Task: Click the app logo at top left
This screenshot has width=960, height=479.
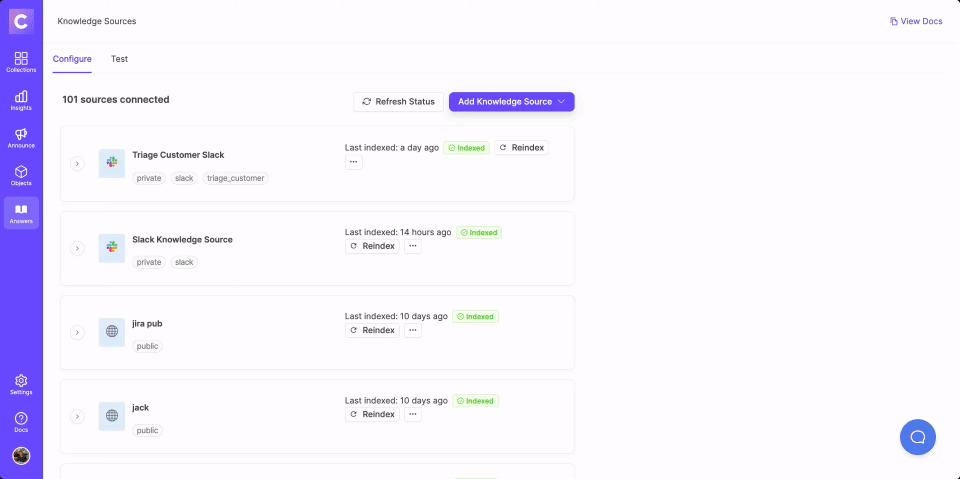Action: [21, 20]
